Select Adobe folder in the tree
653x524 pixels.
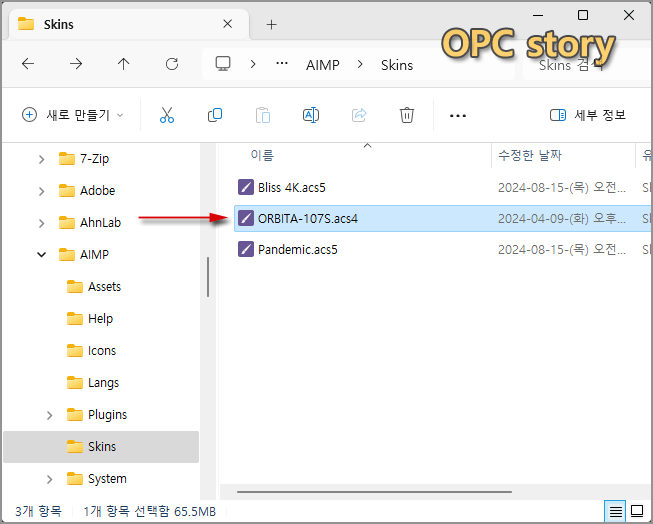point(87,191)
